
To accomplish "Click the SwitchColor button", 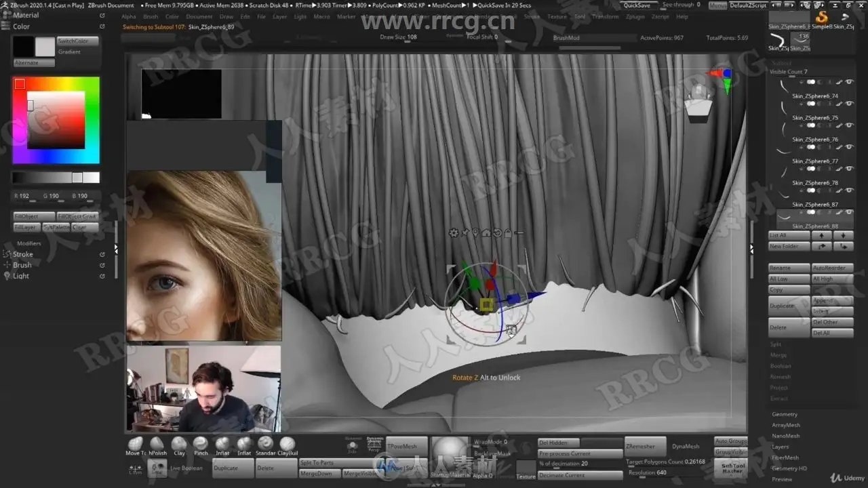I will (x=77, y=41).
